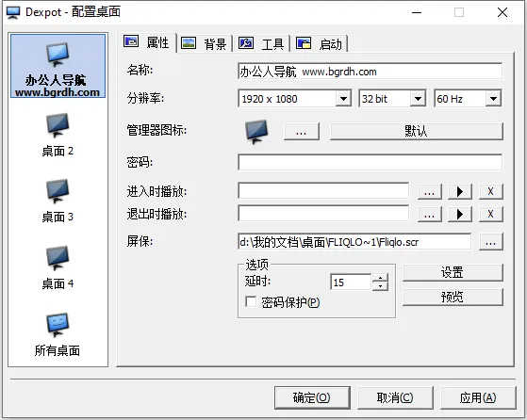Viewport: 527px width, 420px height.
Task: Click the 名称 name input field
Action: 371,72
